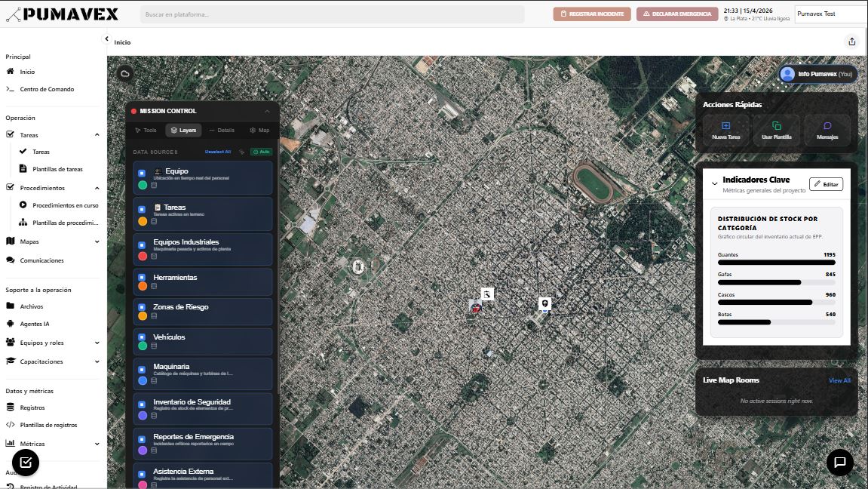868x489 pixels.
Task: Click the Deselect All link
Action: (218, 152)
